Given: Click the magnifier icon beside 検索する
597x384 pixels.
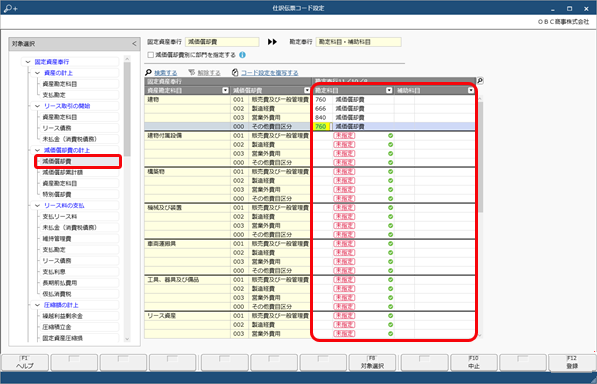Looking at the screenshot, I should (x=148, y=72).
